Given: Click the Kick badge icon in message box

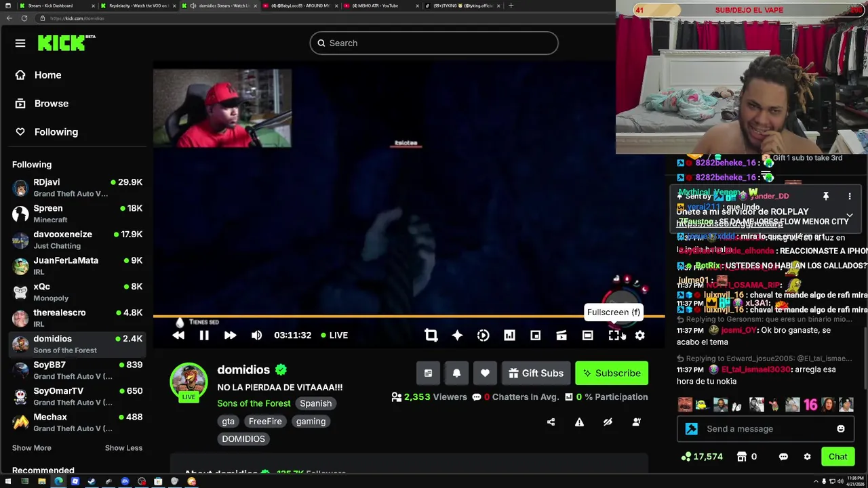Looking at the screenshot, I should click(691, 429).
